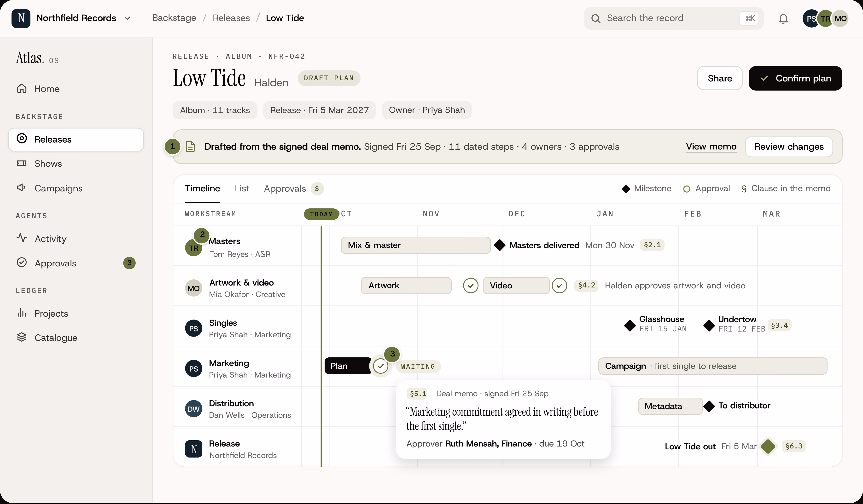This screenshot has width=863, height=504.
Task: Select the Artwork task bar
Action: (406, 285)
